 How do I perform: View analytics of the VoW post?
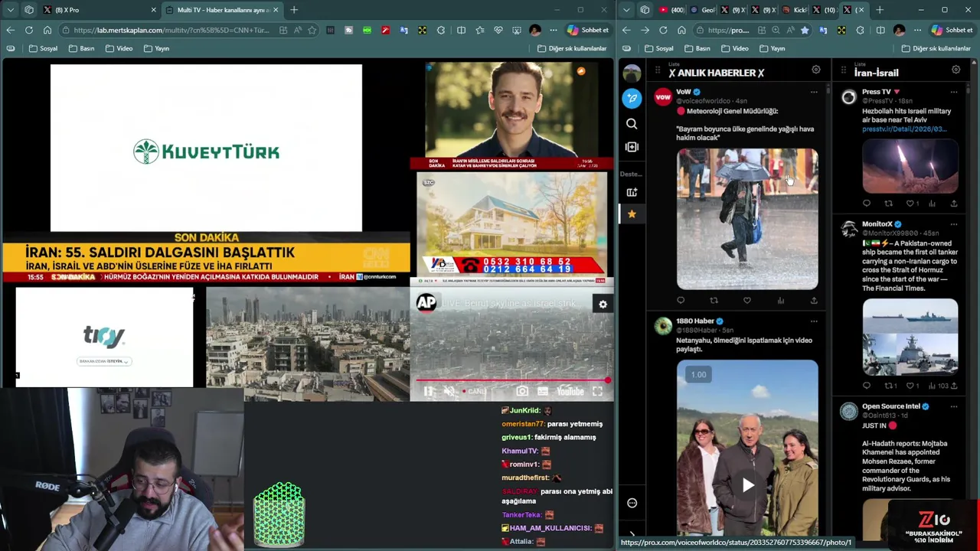pos(781,301)
